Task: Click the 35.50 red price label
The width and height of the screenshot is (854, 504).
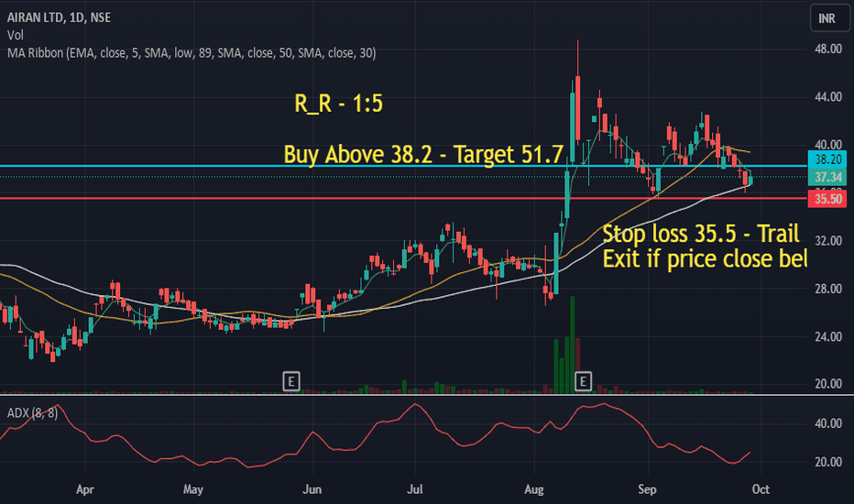Action: [x=827, y=199]
